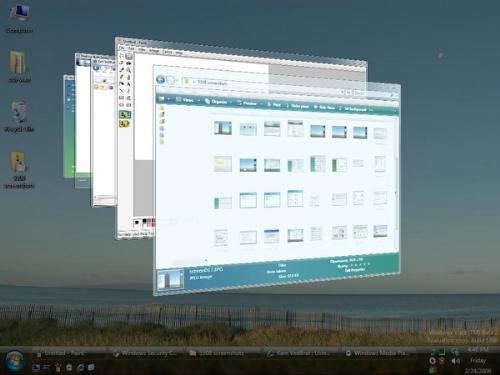Screen dimensions: 500x375
Task: Click the Explorer vertical scrollbar
Action: coord(397,183)
